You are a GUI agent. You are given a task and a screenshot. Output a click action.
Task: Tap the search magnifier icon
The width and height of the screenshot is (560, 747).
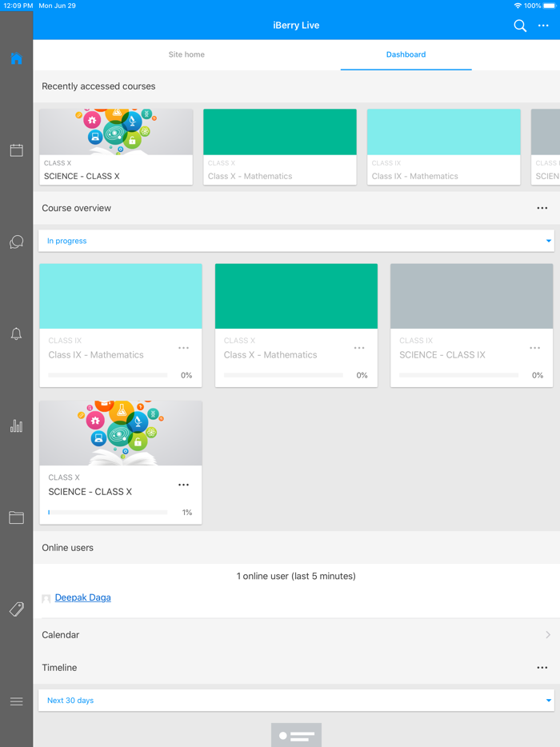tap(520, 26)
